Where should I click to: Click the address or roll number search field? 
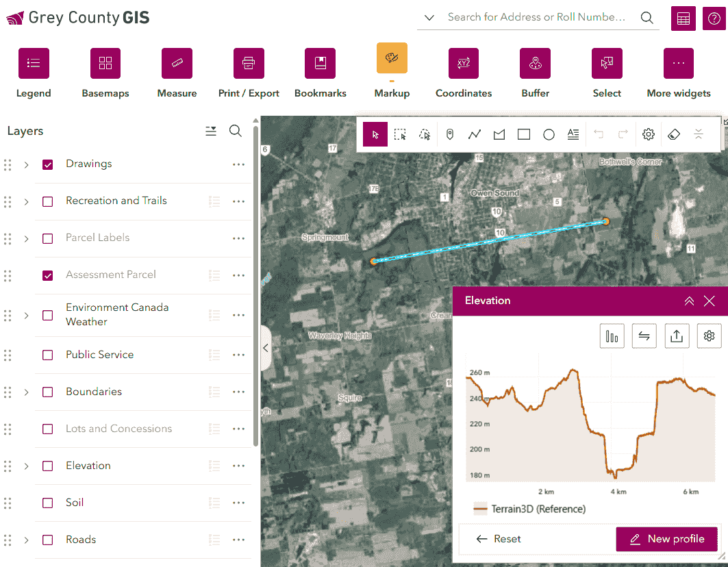tap(538, 17)
